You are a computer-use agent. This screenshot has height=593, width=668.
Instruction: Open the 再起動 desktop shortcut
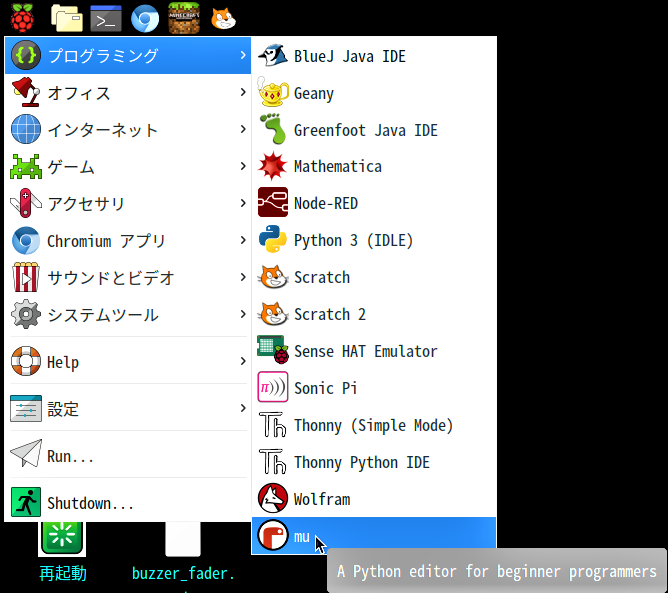[x=62, y=552]
